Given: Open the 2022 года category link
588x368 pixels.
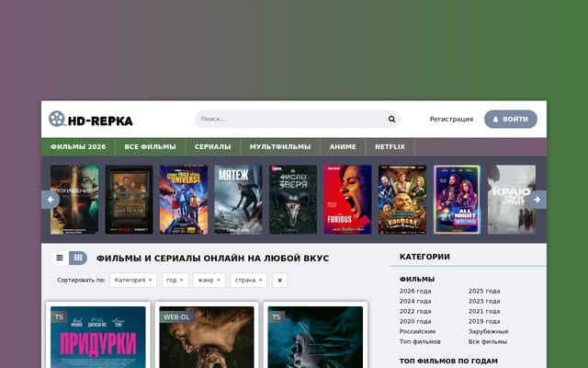Looking at the screenshot, I should coord(415,311).
